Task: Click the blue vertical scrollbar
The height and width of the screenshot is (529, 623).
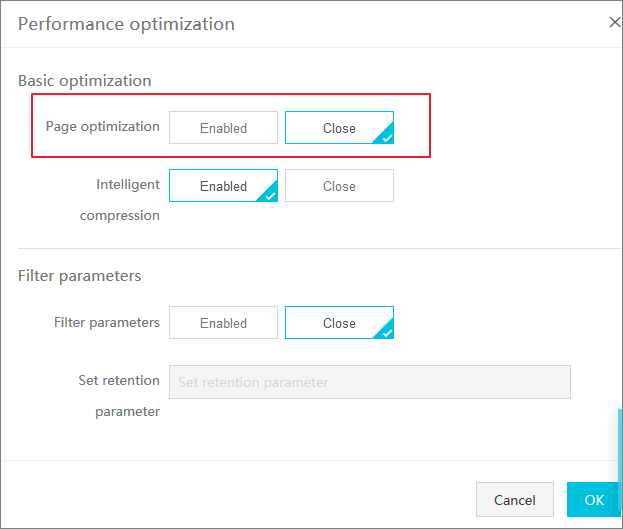Action: [620, 457]
